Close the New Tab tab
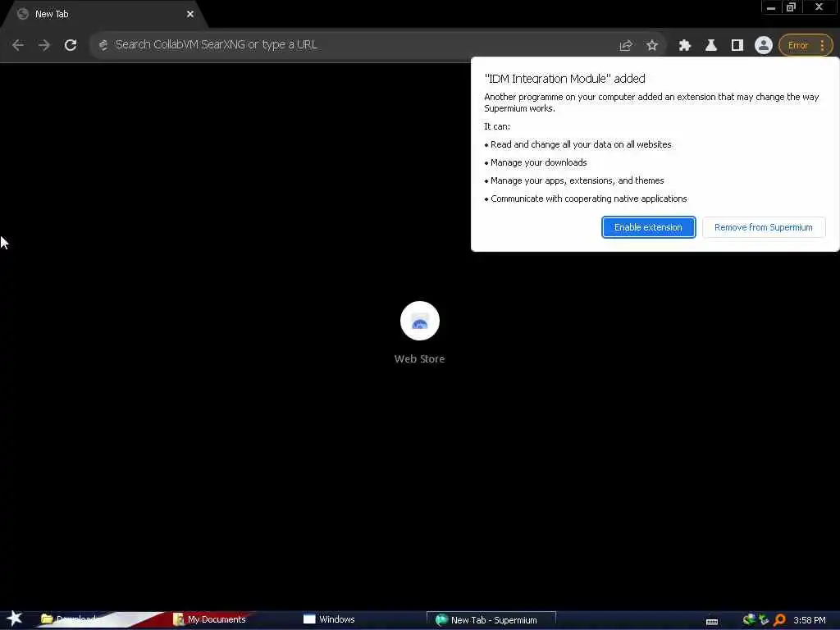This screenshot has height=630, width=840. (x=189, y=14)
